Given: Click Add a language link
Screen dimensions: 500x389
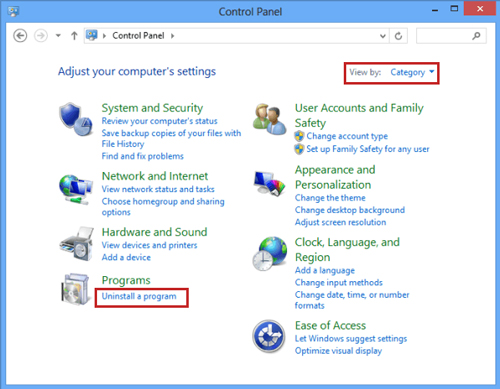Looking at the screenshot, I should 325,270.
